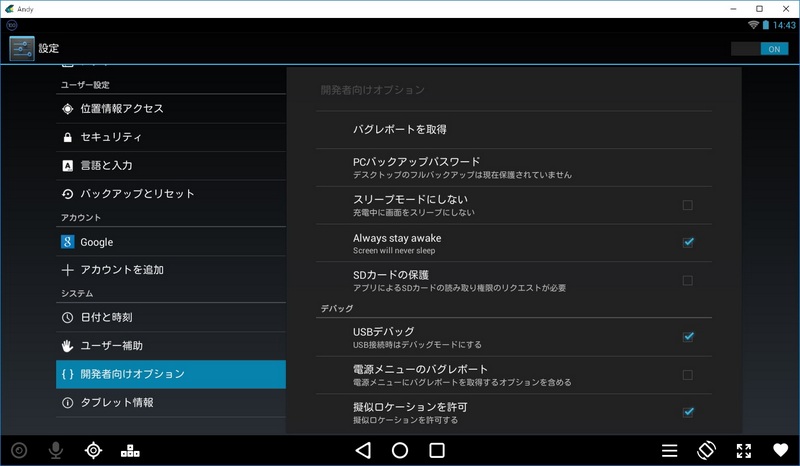Click the アカウント section header
The height and width of the screenshot is (466, 800).
81,218
